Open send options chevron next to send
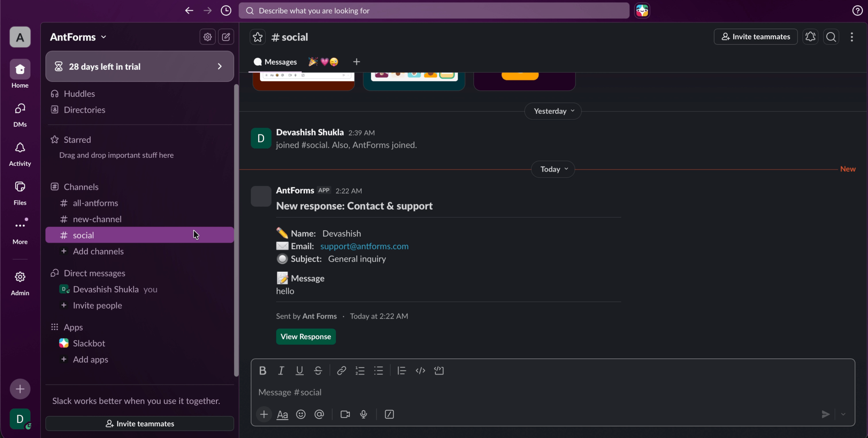This screenshot has height=438, width=868. 843,414
